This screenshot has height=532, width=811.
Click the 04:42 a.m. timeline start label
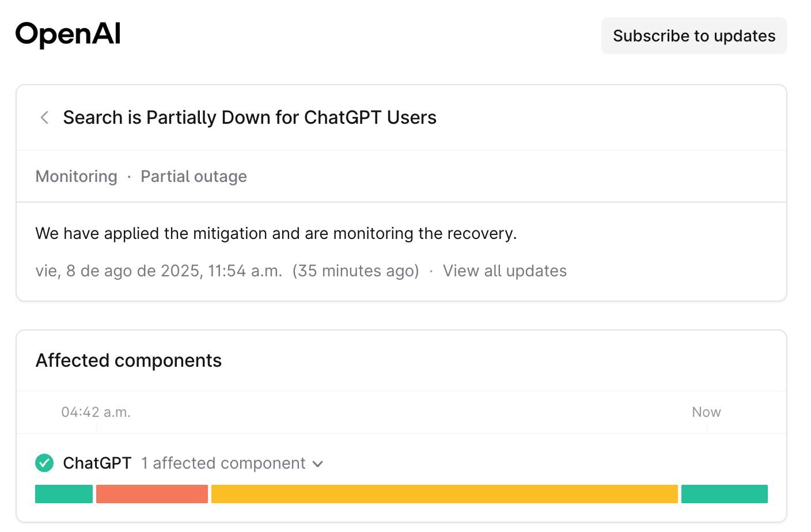(96, 412)
